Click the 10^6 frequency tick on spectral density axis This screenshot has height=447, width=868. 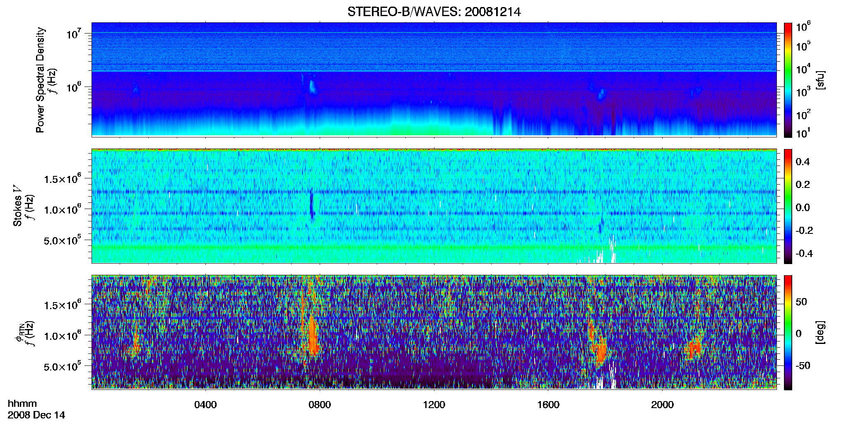pyautogui.click(x=74, y=87)
